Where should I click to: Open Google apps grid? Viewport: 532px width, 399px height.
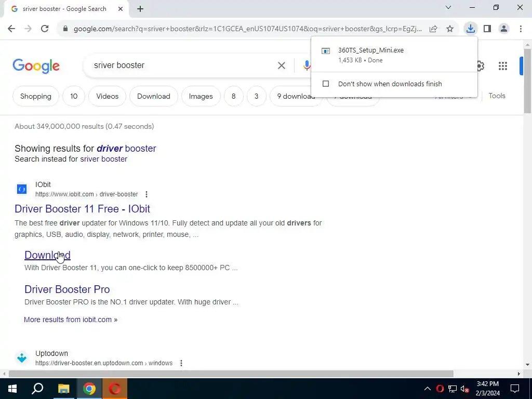(x=503, y=66)
